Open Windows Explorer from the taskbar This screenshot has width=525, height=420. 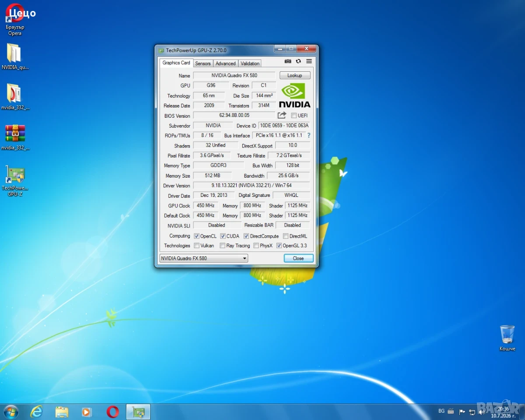coord(62,412)
